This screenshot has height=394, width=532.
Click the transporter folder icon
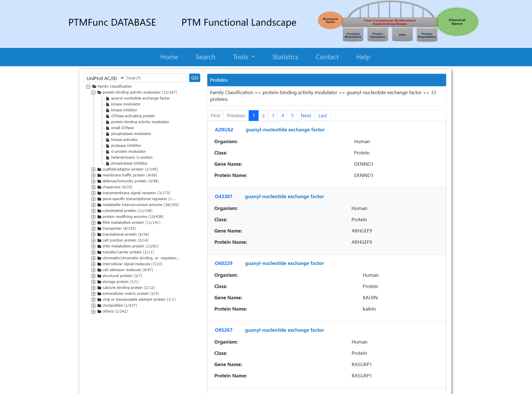[x=99, y=229]
